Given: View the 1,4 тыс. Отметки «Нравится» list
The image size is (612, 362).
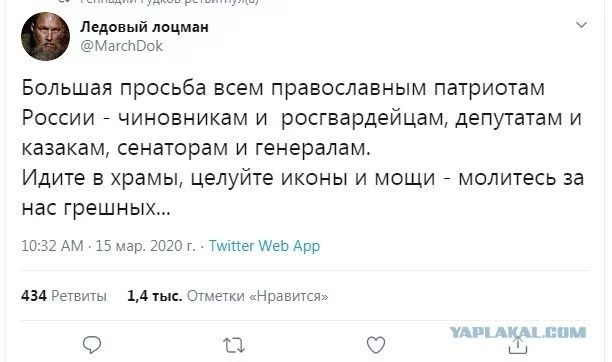Looking at the screenshot, I should 228,296.
